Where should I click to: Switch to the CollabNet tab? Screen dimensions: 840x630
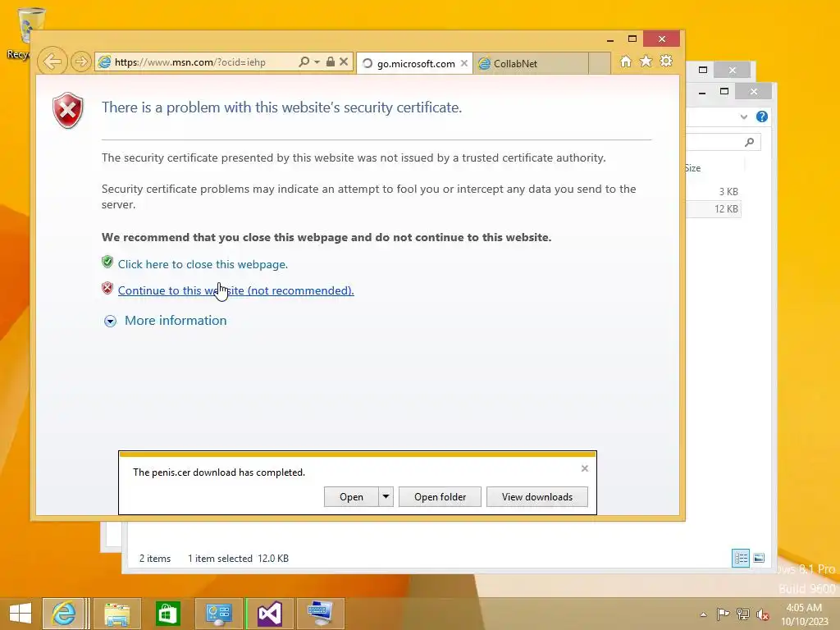pyautogui.click(x=531, y=63)
